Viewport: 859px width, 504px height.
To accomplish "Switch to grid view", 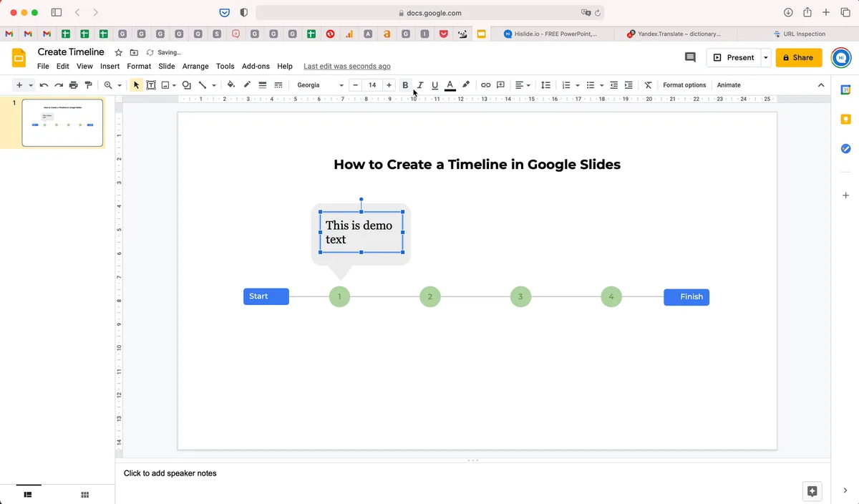I will [x=84, y=495].
